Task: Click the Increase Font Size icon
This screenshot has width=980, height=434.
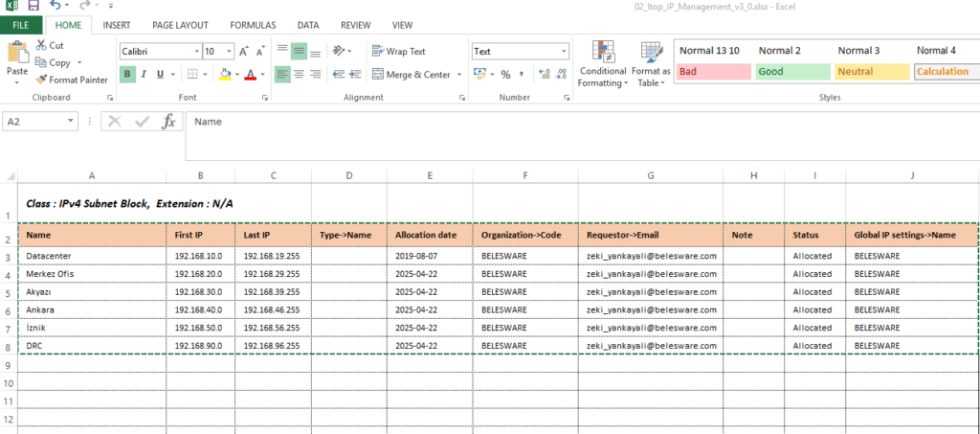Action: click(244, 52)
